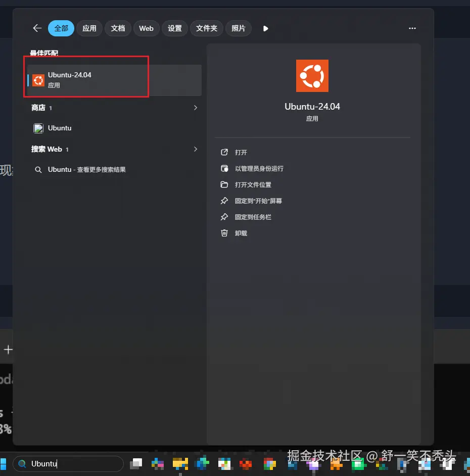The height and width of the screenshot is (476, 470).
Task: Choose 卸载 to uninstall
Action: click(241, 233)
